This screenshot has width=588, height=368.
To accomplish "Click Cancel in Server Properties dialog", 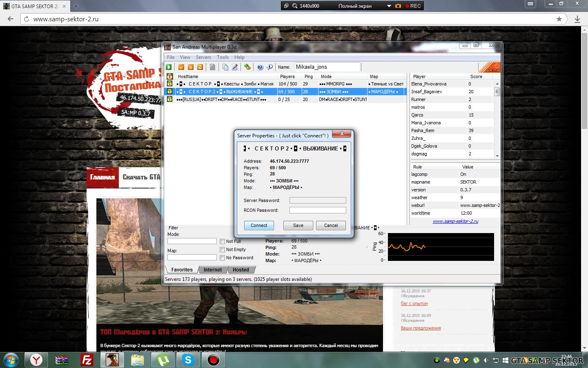I will point(331,225).
